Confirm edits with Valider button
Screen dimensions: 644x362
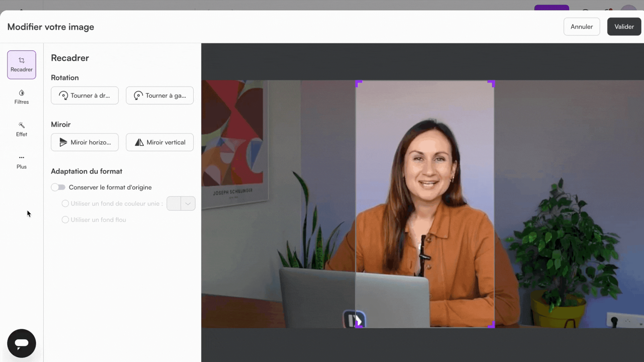click(x=624, y=27)
